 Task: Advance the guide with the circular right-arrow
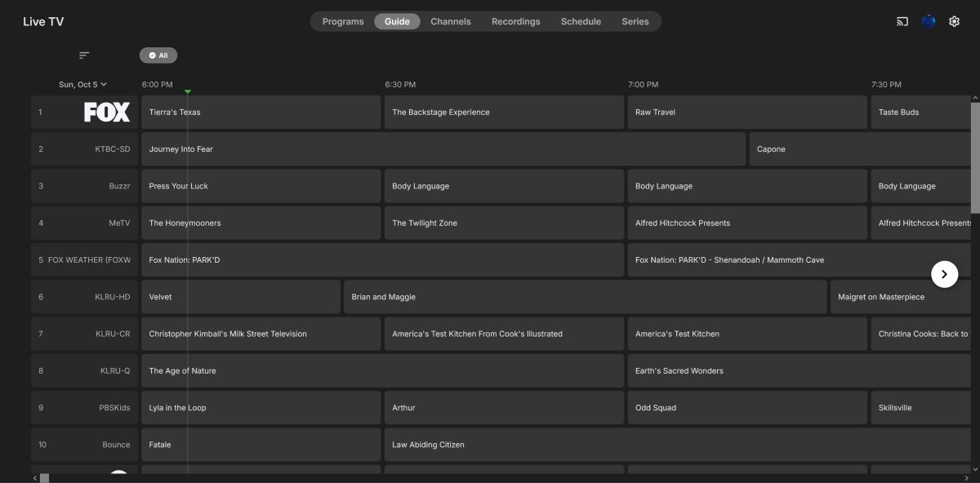pyautogui.click(x=945, y=274)
